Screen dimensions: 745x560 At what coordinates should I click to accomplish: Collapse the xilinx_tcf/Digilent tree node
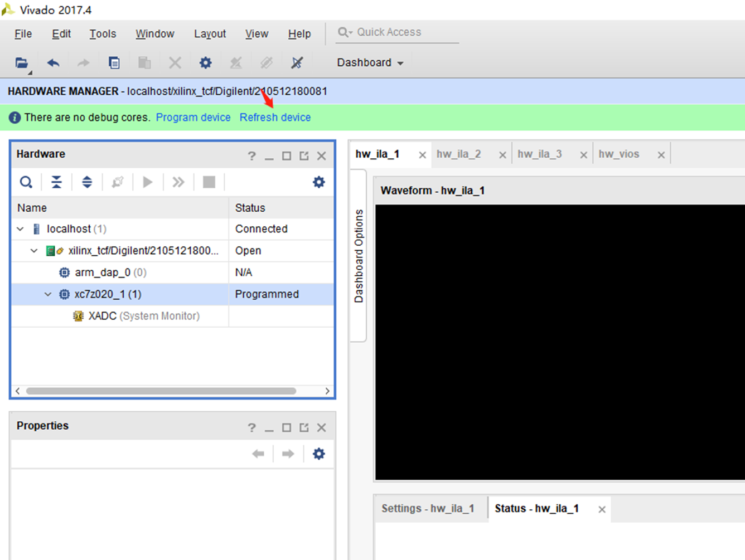pyautogui.click(x=34, y=251)
